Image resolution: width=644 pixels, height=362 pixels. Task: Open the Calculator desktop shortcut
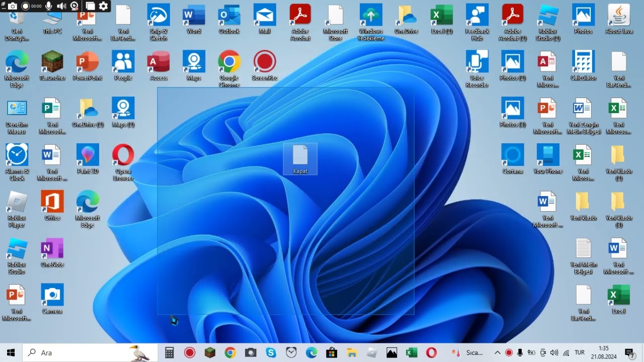(584, 66)
